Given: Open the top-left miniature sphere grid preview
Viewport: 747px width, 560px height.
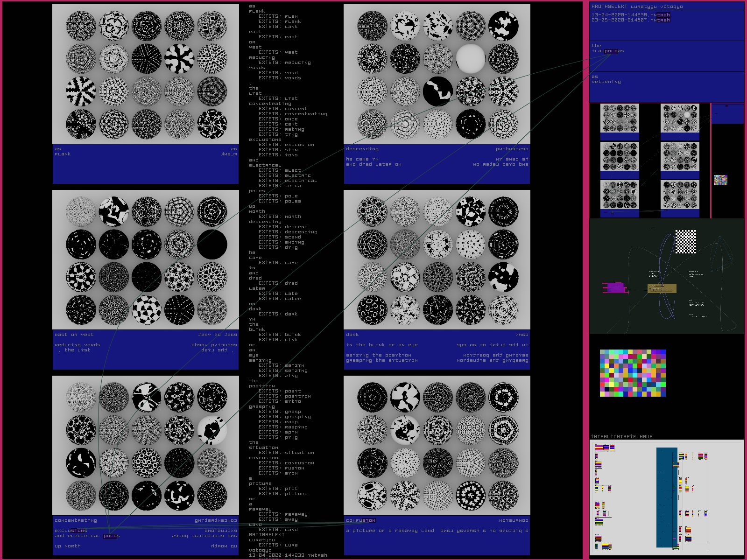Looking at the screenshot, I should (x=619, y=119).
